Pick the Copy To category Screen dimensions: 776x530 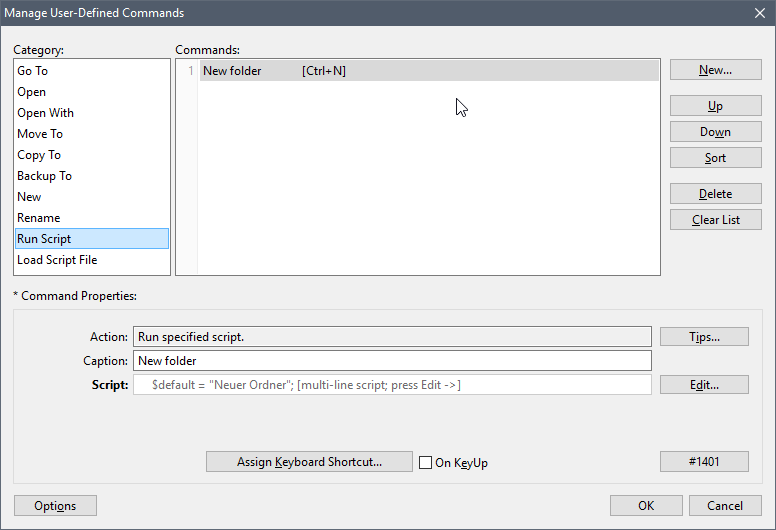pos(39,155)
